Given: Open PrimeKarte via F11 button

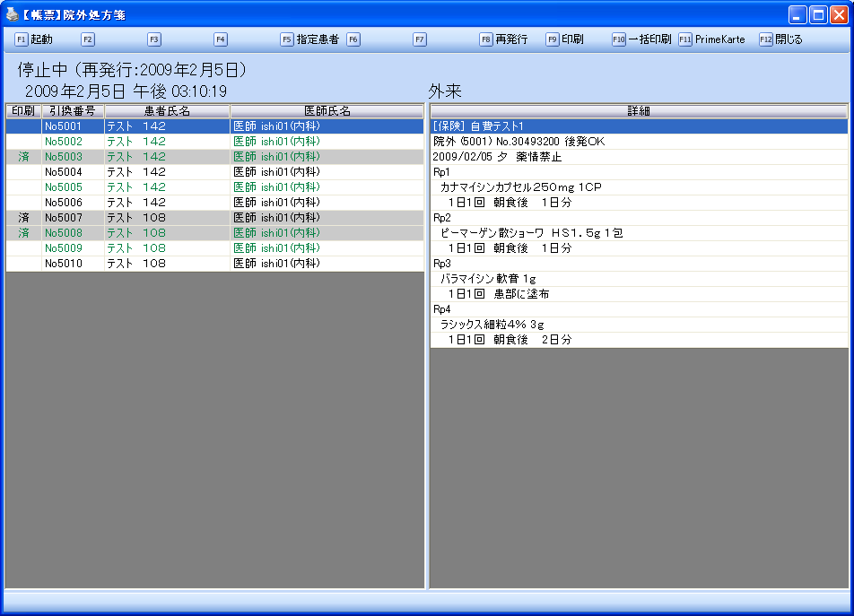Looking at the screenshot, I should [712, 39].
